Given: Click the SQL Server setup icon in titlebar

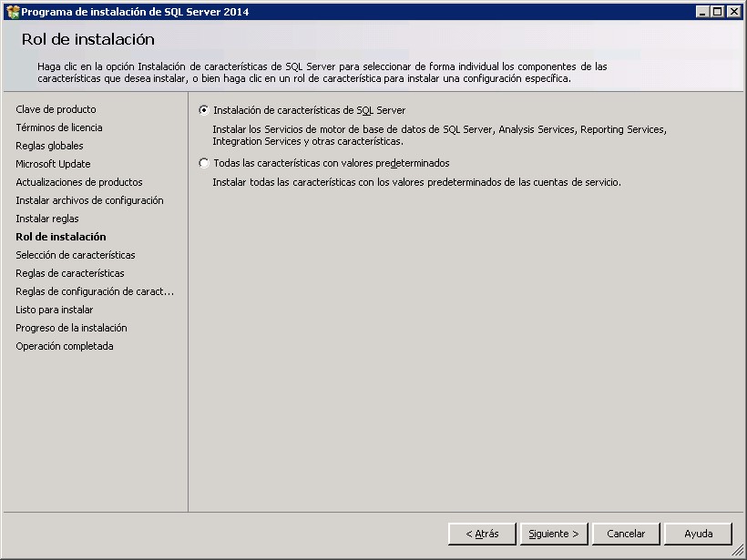Looking at the screenshot, I should click(9, 10).
